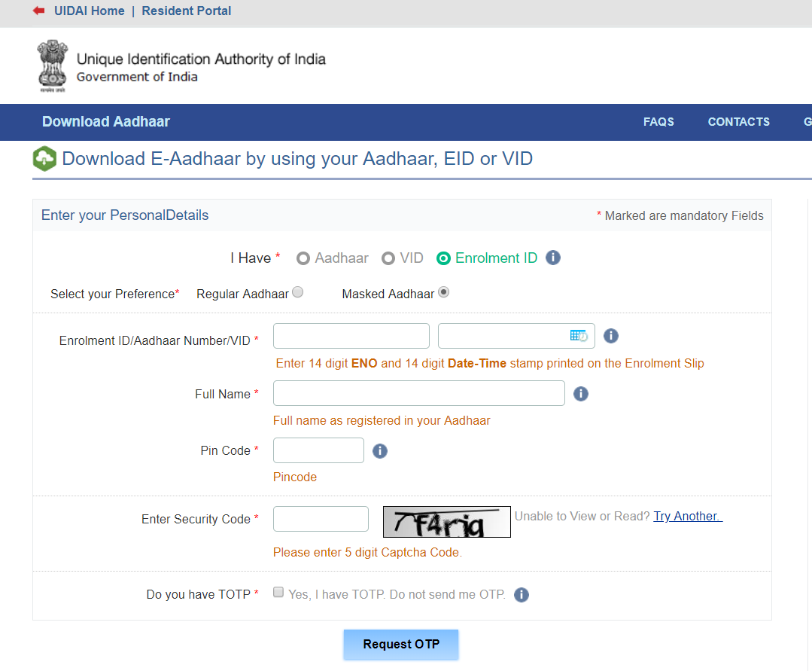Click the Enter Security Code input field
The height and width of the screenshot is (671, 812).
click(321, 519)
